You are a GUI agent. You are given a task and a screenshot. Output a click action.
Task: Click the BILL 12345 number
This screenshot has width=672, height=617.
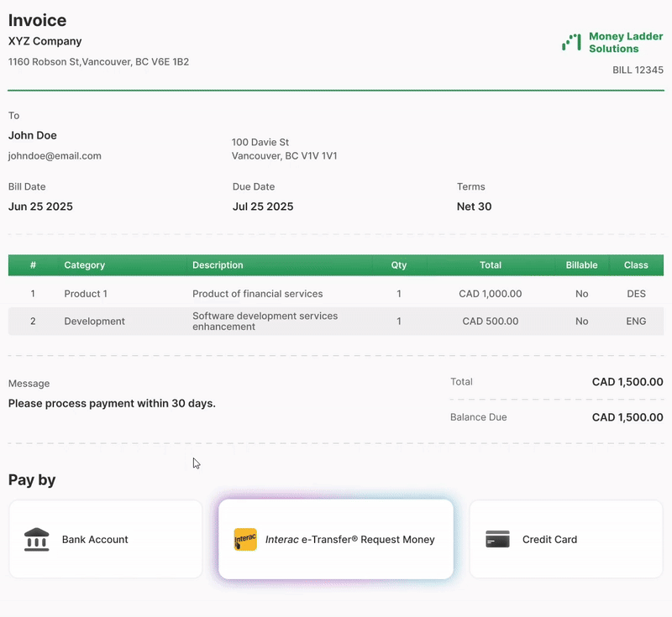638,71
